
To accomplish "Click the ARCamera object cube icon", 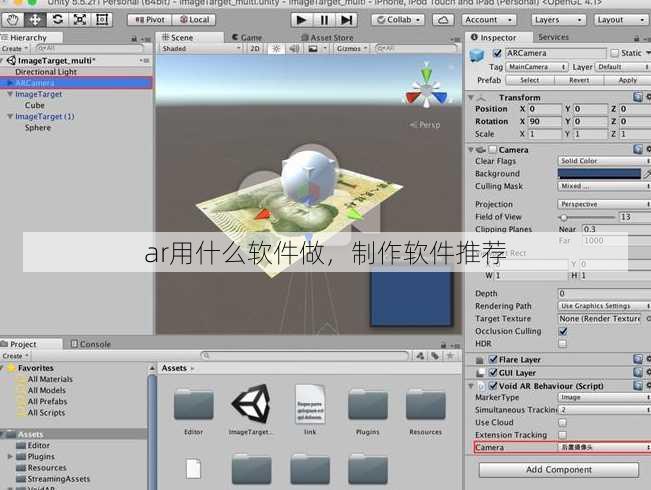I will (477, 55).
